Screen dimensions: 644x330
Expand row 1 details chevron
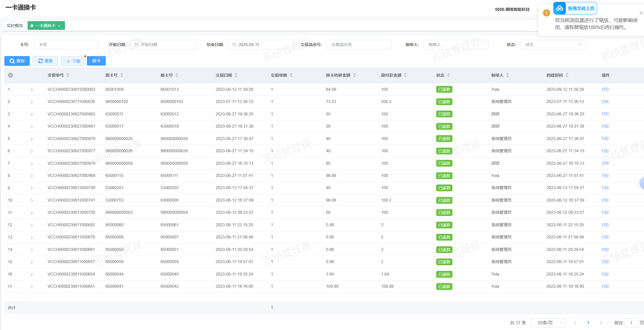tap(32, 90)
